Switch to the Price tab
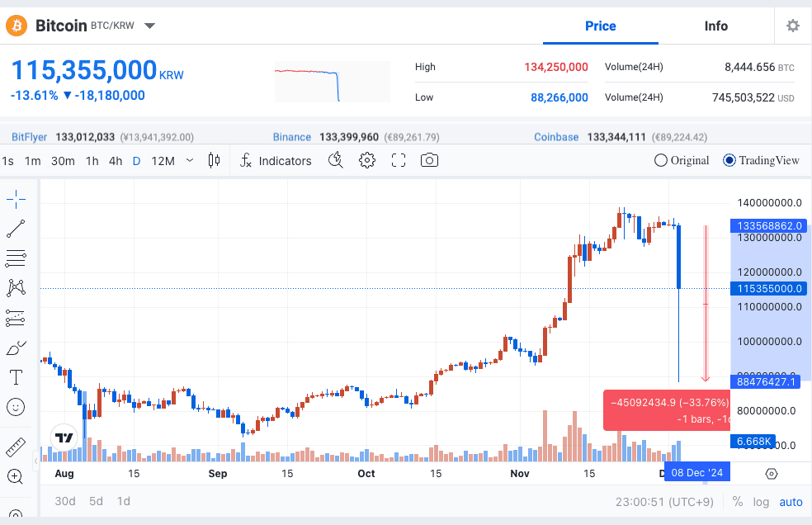The image size is (812, 525). click(x=600, y=26)
